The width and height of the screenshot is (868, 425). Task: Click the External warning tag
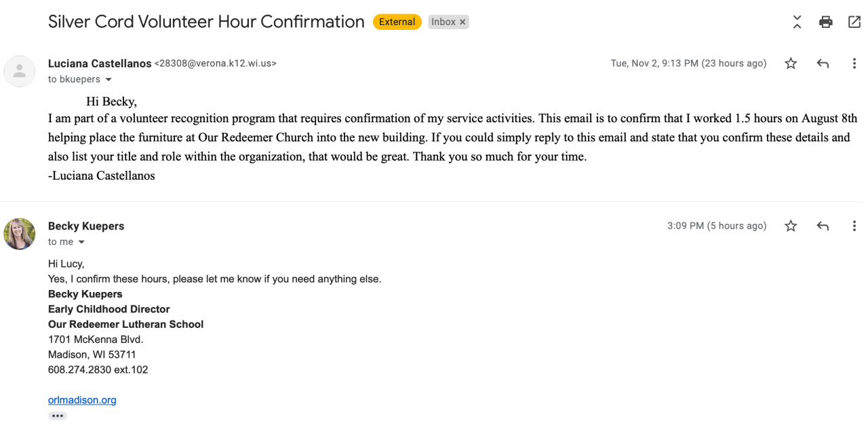click(397, 22)
